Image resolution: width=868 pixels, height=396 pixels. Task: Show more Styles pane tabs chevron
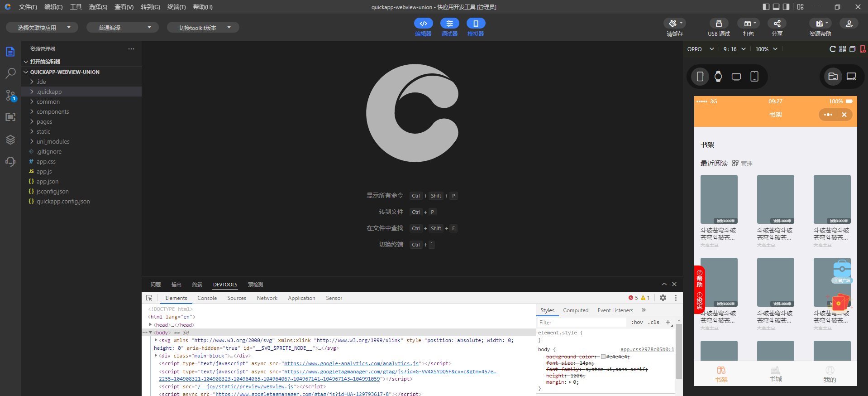[644, 310]
